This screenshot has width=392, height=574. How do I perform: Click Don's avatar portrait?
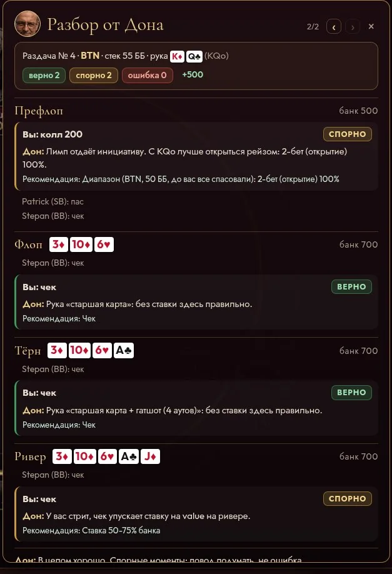click(28, 24)
